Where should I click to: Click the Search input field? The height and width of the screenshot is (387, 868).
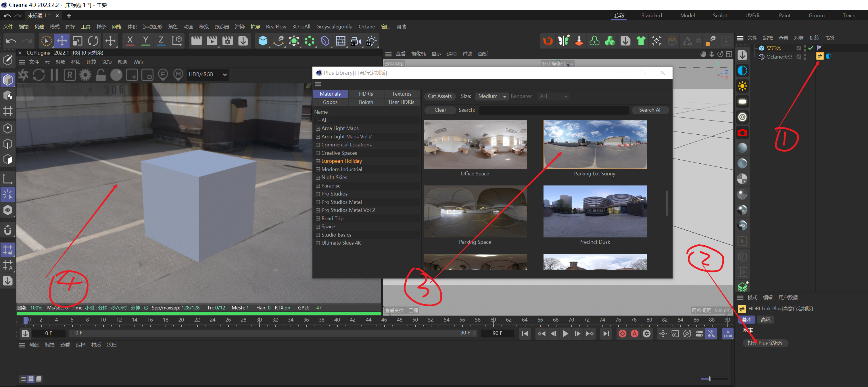pos(554,110)
